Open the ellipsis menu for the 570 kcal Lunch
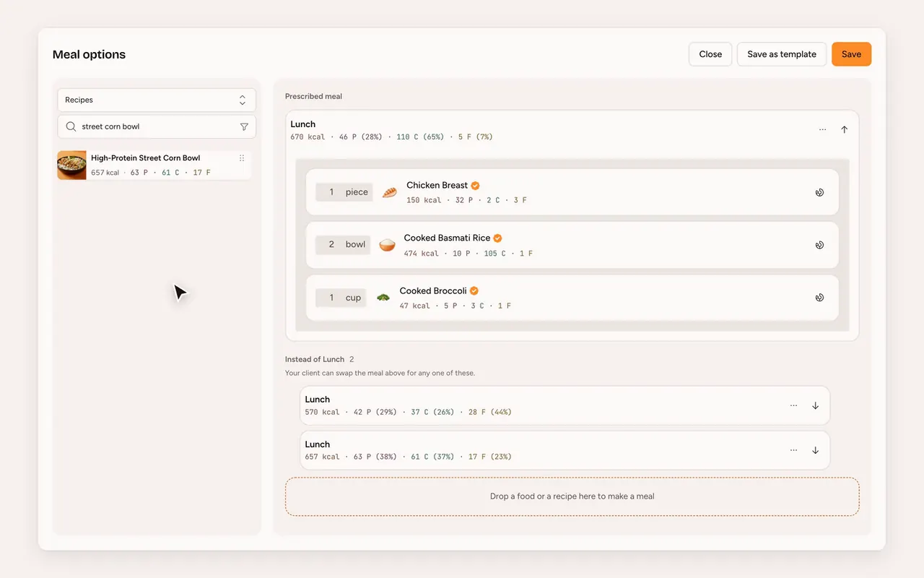The height and width of the screenshot is (578, 924). click(793, 405)
